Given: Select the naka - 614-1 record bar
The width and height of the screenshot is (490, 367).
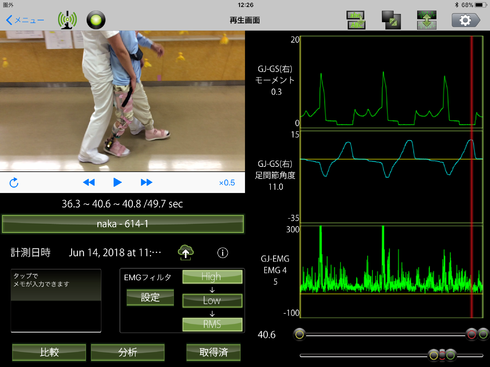Looking at the screenshot, I should [123, 224].
